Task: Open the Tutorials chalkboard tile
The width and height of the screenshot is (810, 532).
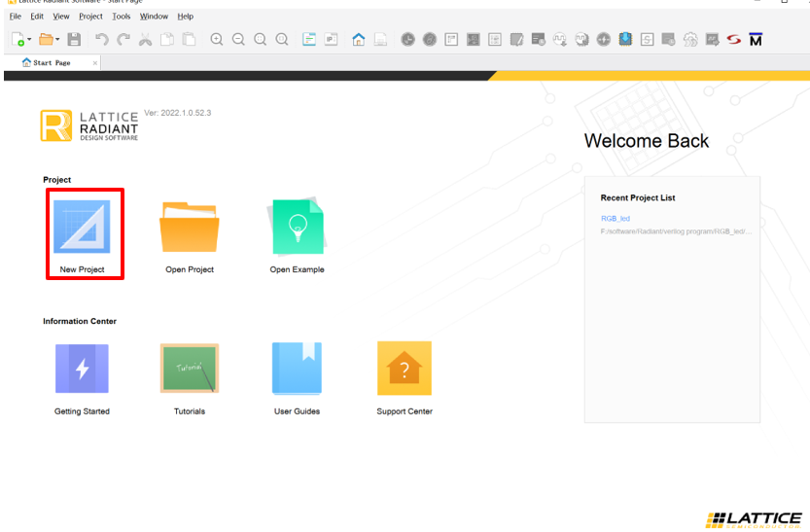Action: pyautogui.click(x=190, y=379)
